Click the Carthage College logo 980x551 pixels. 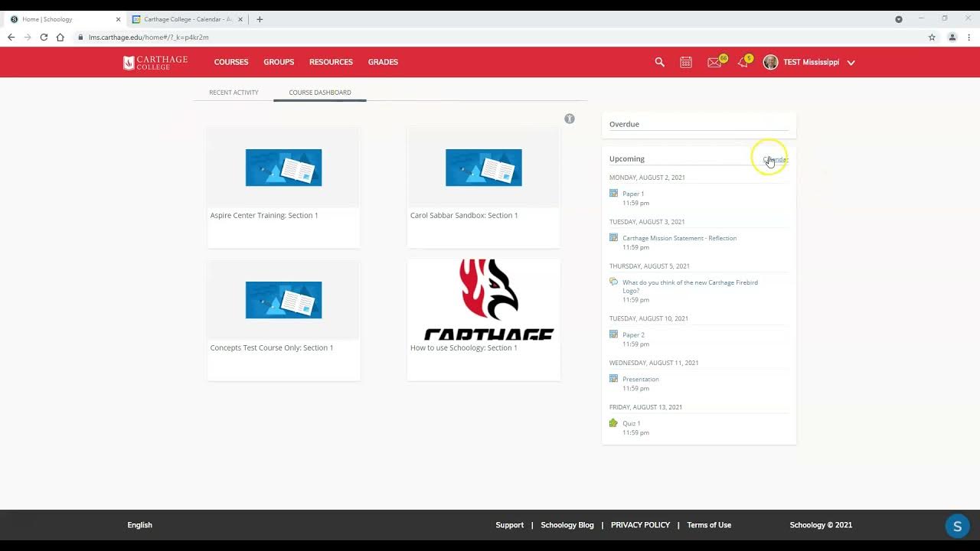(155, 62)
